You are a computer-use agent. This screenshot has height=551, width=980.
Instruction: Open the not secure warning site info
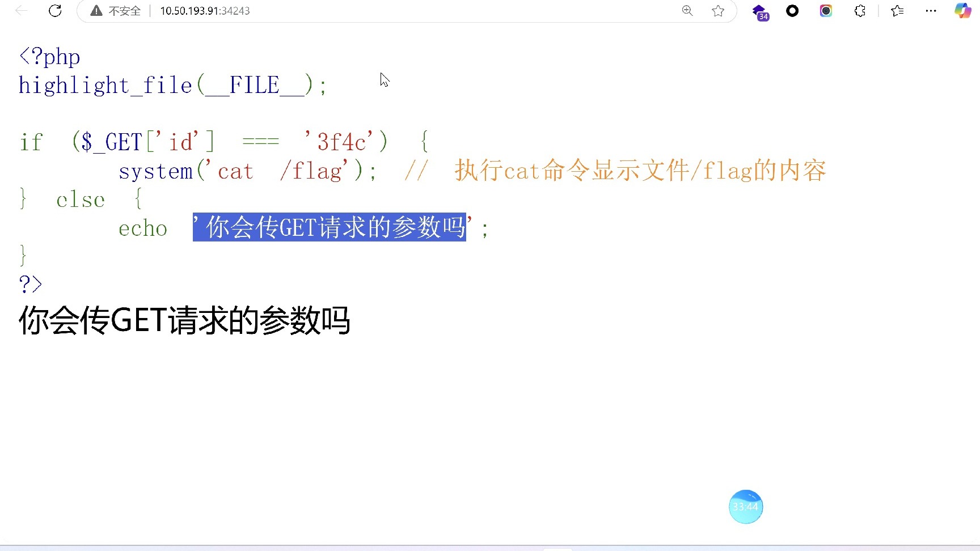pyautogui.click(x=116, y=11)
